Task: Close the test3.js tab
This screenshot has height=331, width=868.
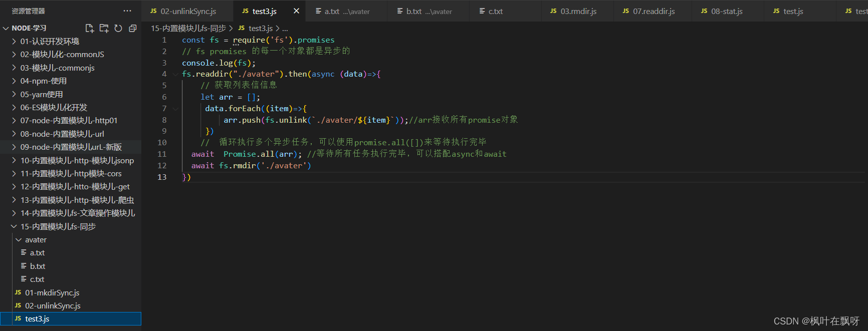Action: [x=296, y=11]
